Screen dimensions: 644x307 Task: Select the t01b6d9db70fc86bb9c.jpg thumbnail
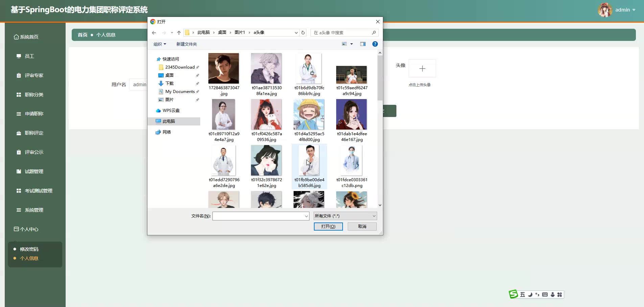coord(309,69)
